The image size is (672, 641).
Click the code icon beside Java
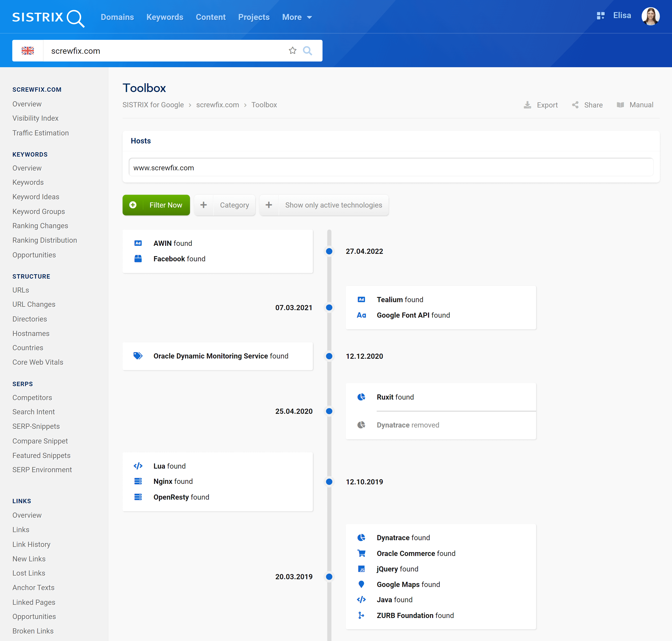point(361,600)
